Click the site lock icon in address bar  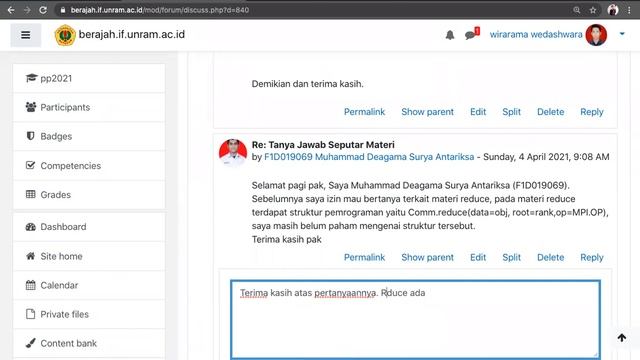62,10
